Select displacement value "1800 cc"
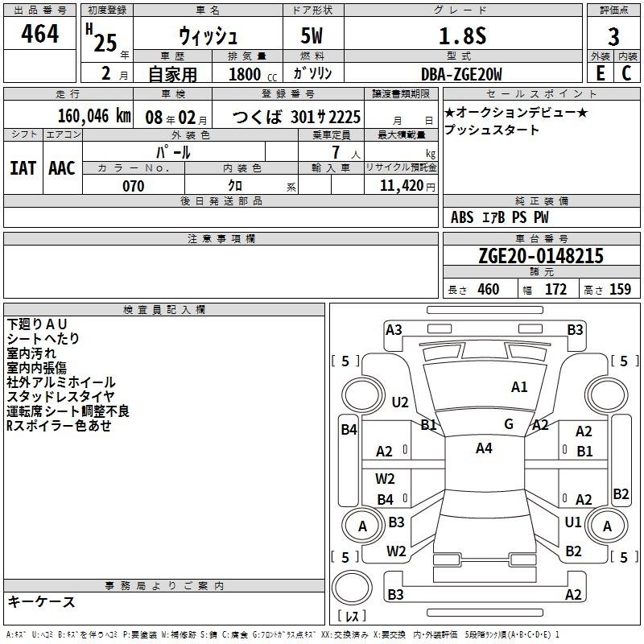 tap(253, 74)
